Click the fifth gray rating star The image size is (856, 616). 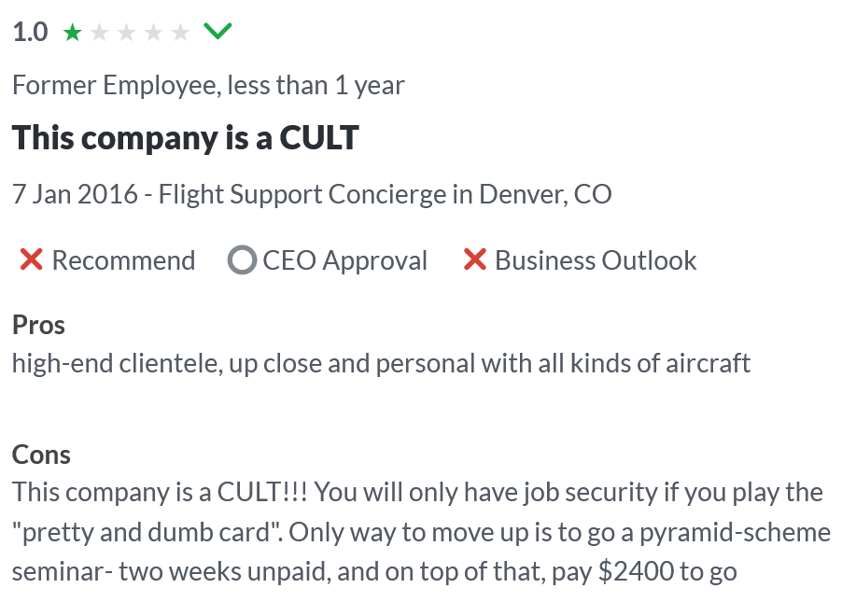[180, 33]
